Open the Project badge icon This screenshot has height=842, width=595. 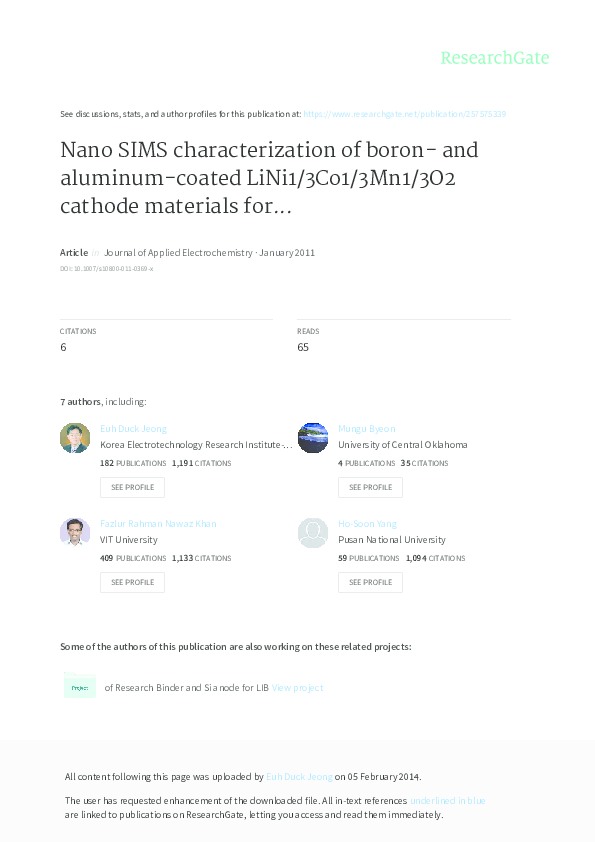coord(81,686)
